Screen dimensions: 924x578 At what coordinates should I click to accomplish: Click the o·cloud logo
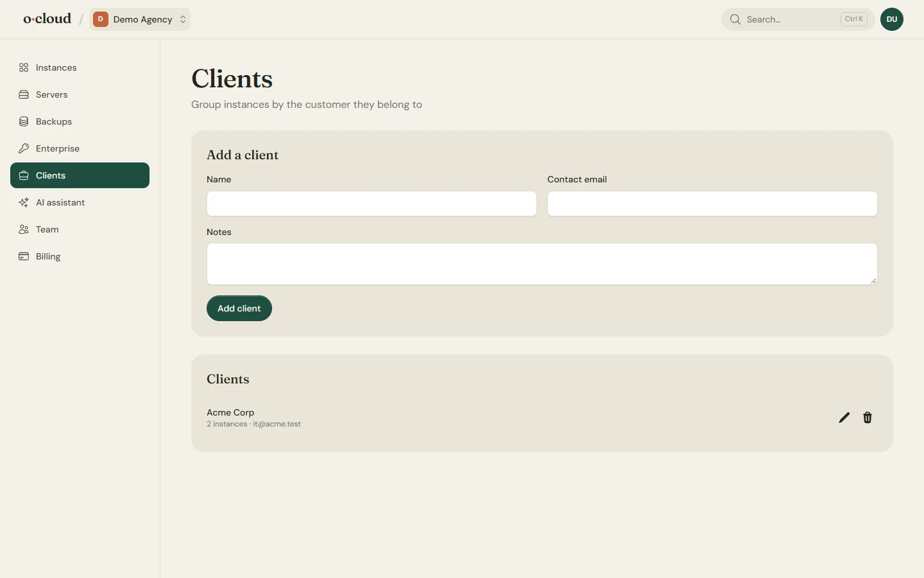(x=47, y=19)
